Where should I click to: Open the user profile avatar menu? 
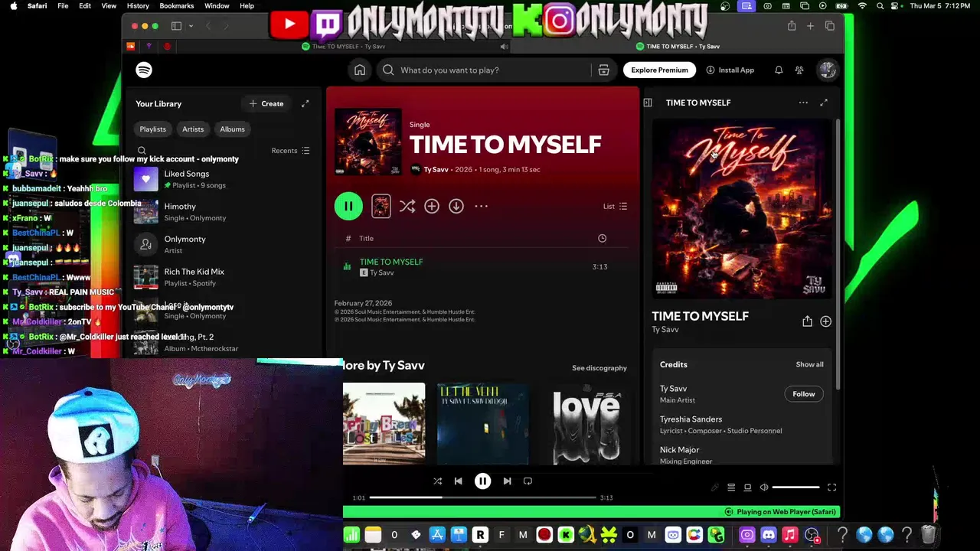tap(827, 70)
